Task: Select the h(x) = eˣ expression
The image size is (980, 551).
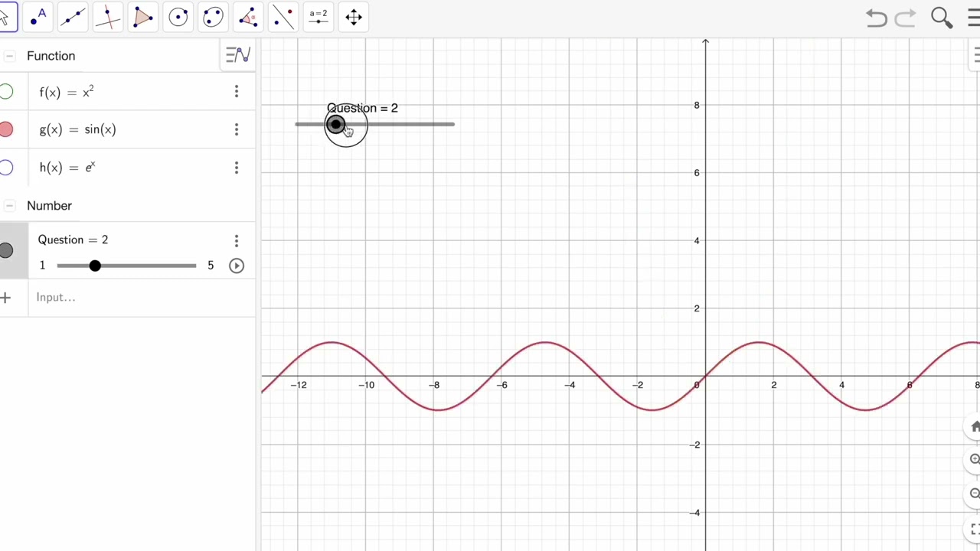Action: [x=67, y=167]
